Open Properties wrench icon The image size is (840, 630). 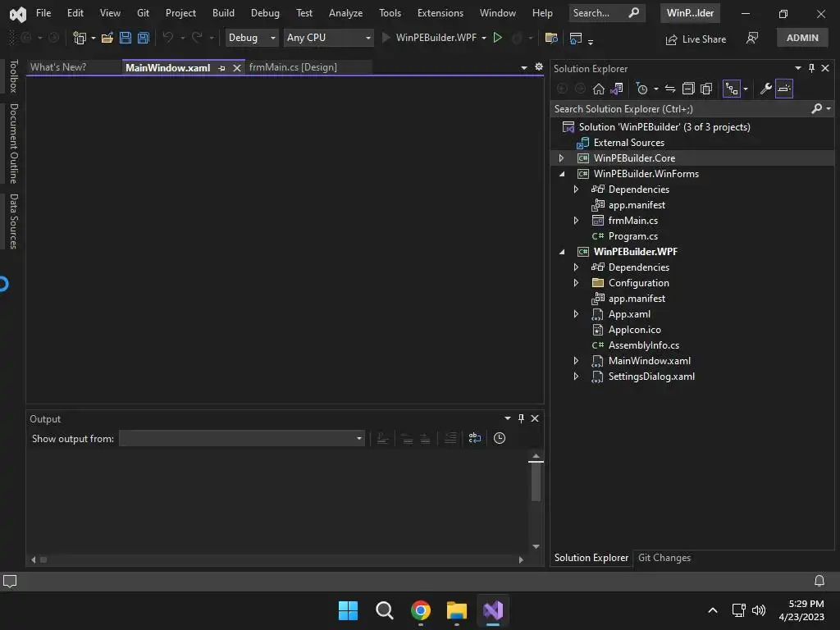[766, 89]
